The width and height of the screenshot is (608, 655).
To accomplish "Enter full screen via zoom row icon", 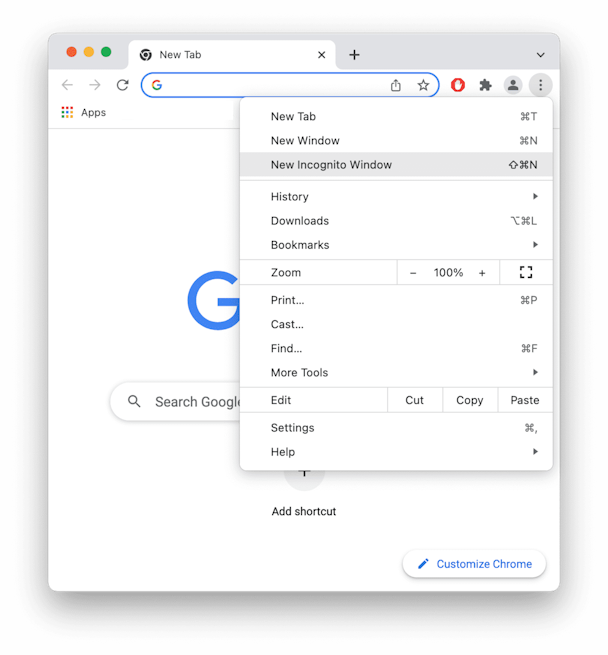I will [x=526, y=272].
